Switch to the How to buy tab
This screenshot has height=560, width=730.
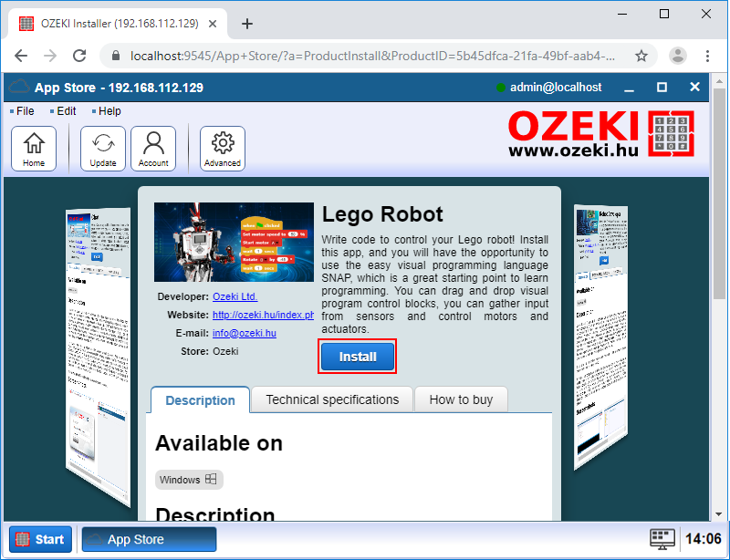coord(461,399)
